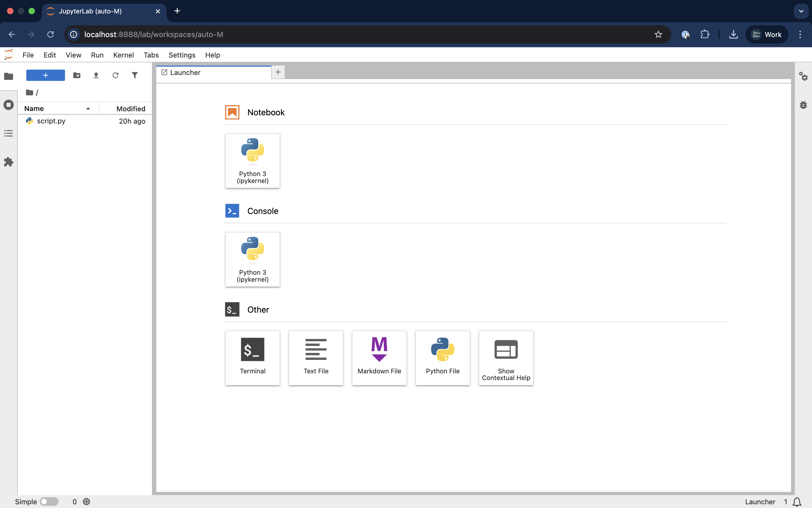
Task: Show the Table of Contents panel
Action: pyautogui.click(x=9, y=133)
